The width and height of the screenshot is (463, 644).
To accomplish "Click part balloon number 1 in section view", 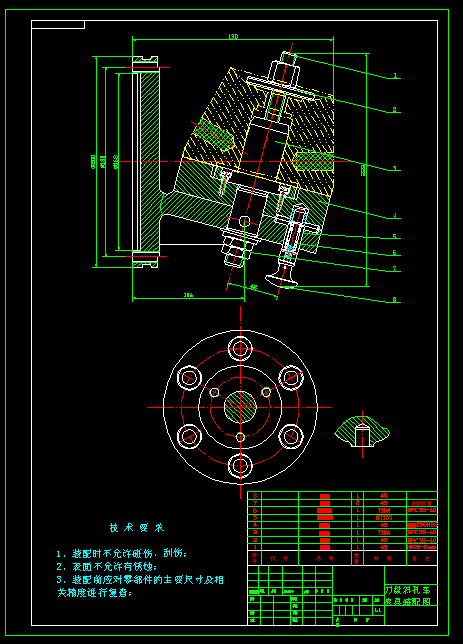I will (395, 76).
